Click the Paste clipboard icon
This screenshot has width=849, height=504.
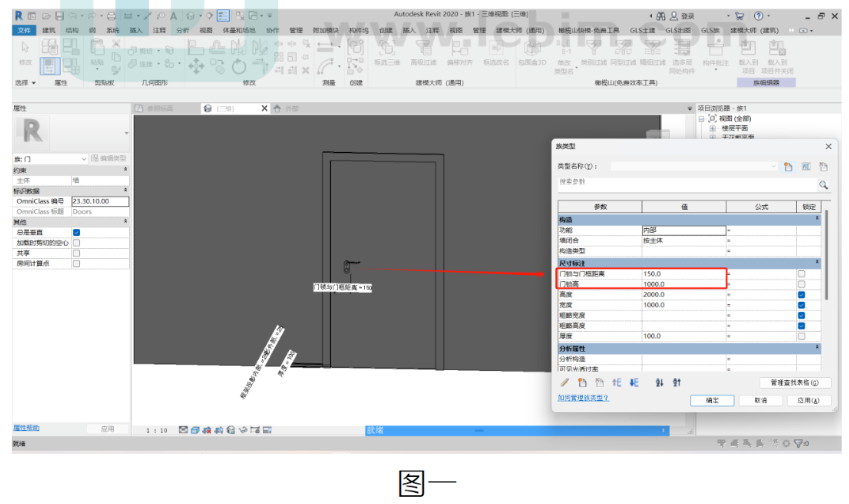tap(97, 49)
